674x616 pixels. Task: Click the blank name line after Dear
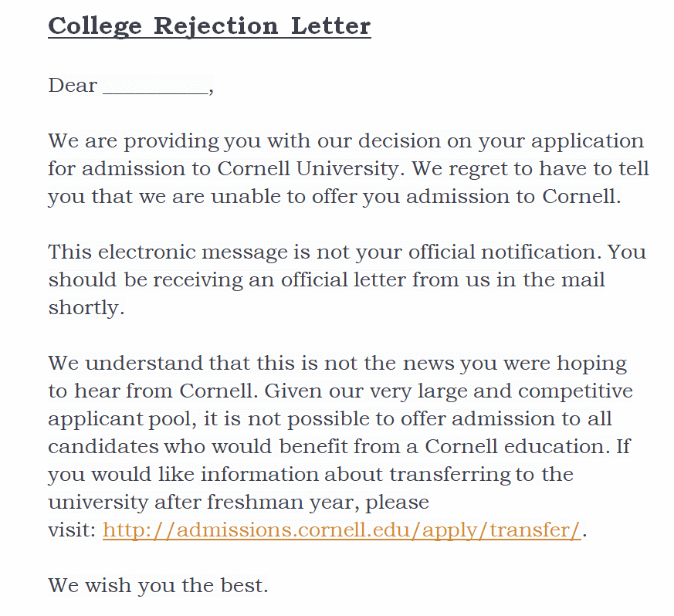click(x=155, y=86)
